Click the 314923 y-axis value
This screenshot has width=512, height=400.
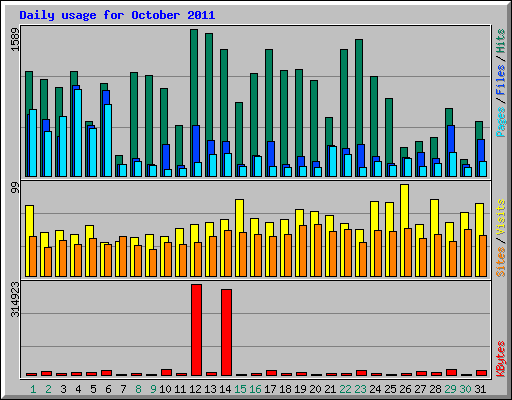coord(15,299)
